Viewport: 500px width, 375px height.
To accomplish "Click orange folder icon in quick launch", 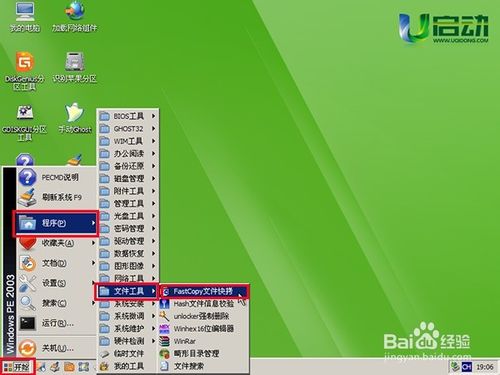I will [69, 367].
